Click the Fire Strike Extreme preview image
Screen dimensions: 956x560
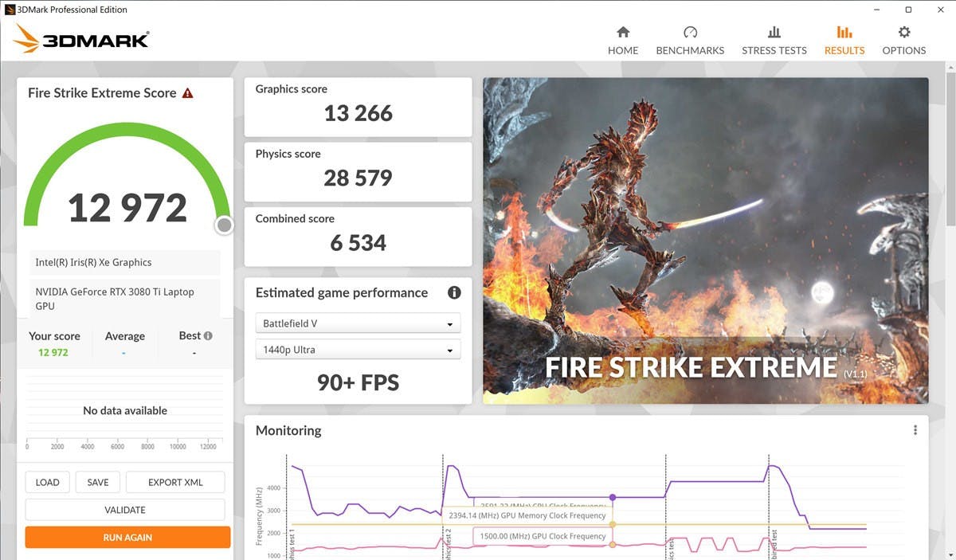click(x=705, y=240)
